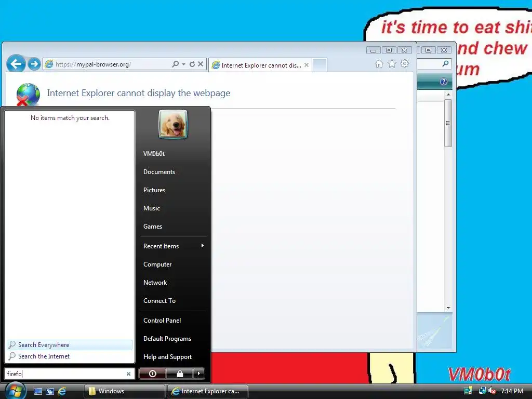The width and height of the screenshot is (532, 399).
Task: Click the Windows Start orb
Action: (15, 390)
